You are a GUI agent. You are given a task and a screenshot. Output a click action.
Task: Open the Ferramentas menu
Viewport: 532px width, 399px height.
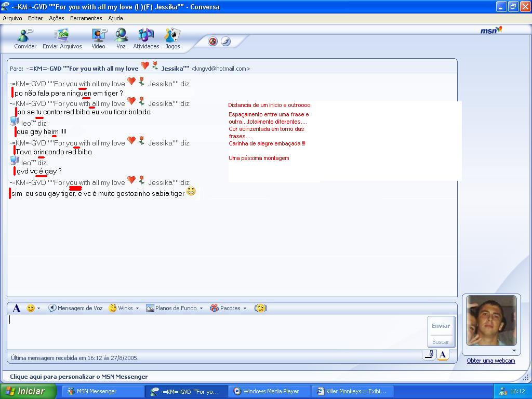pos(86,18)
